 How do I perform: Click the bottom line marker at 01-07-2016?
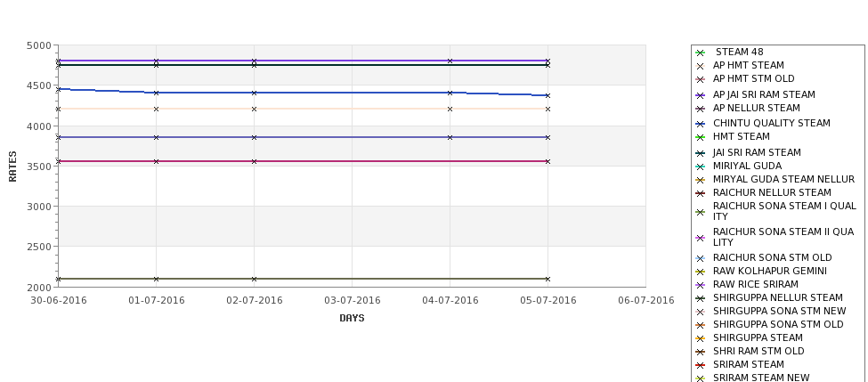156,279
